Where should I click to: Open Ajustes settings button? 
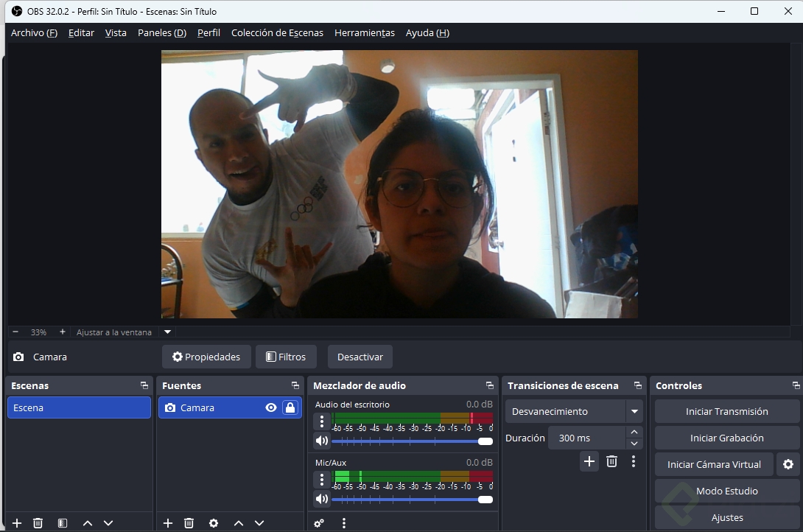tap(726, 518)
